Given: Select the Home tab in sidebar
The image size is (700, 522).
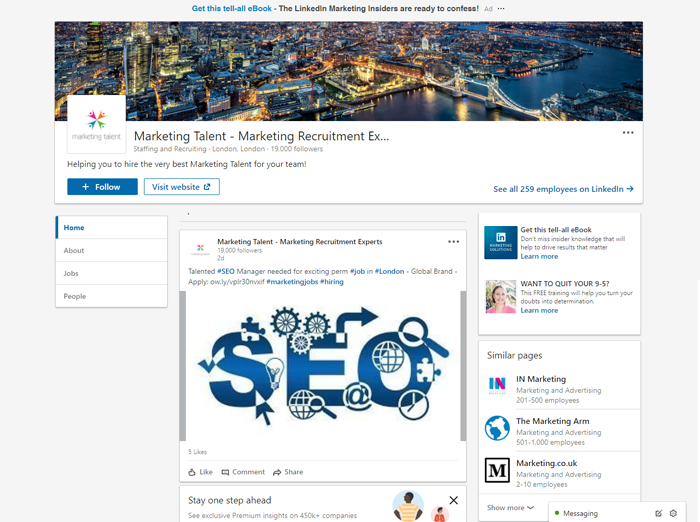Looking at the screenshot, I should pos(112,227).
